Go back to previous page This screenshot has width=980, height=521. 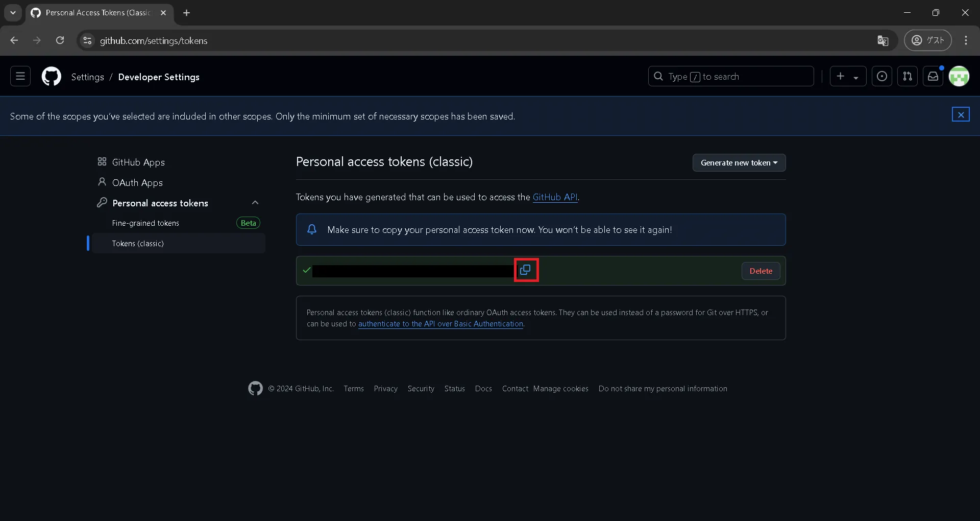14,40
